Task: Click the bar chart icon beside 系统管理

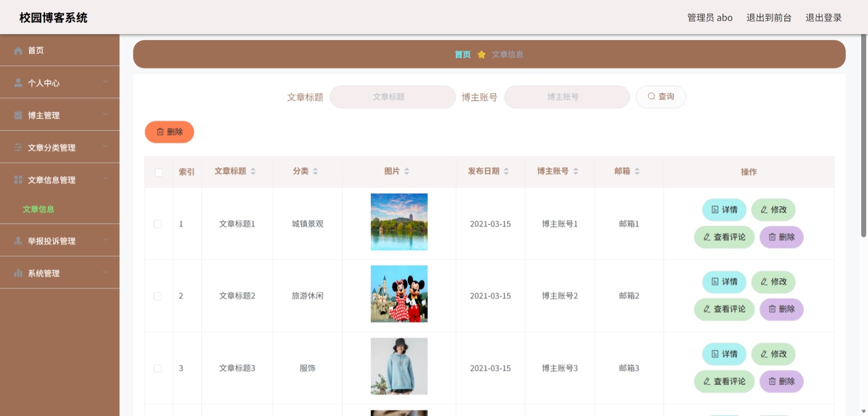Action: tap(18, 273)
